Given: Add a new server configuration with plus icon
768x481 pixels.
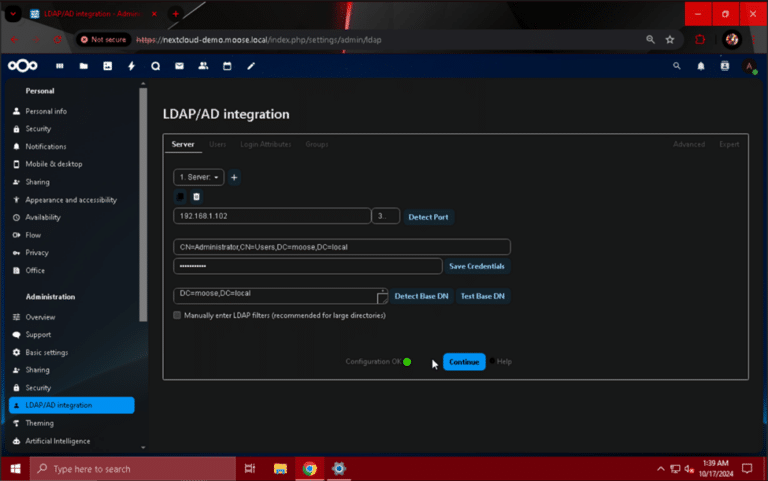Looking at the screenshot, I should click(x=234, y=177).
